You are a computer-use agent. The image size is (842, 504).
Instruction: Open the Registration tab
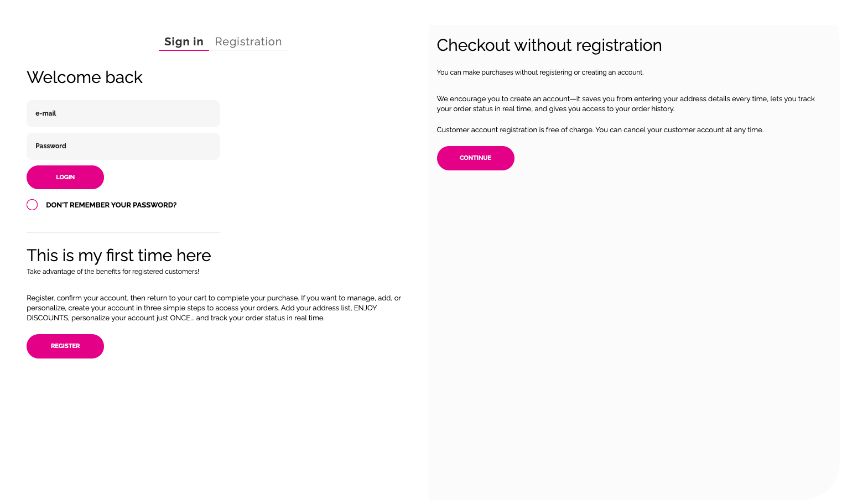coord(248,42)
